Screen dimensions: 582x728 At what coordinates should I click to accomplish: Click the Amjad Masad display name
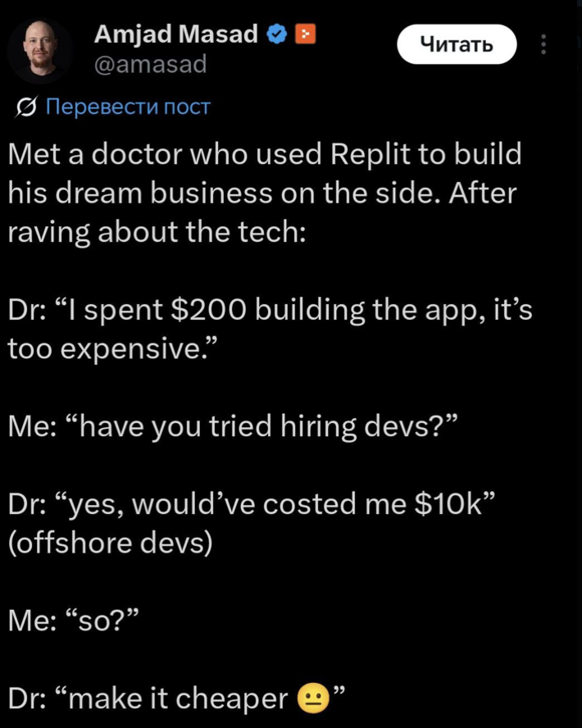click(176, 34)
